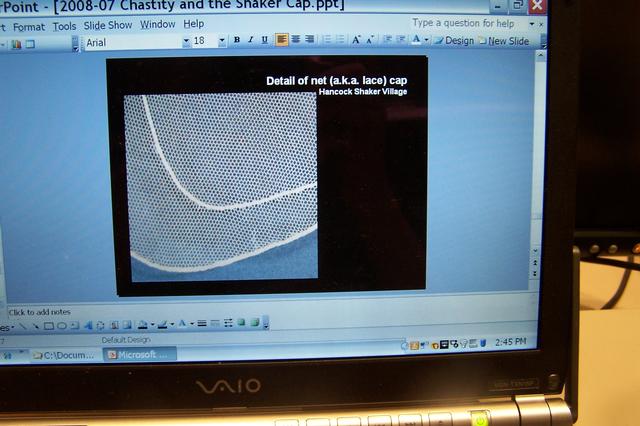Click the Decrease Indent icon
Image resolution: width=640 pixels, height=426 pixels.
click(387, 40)
